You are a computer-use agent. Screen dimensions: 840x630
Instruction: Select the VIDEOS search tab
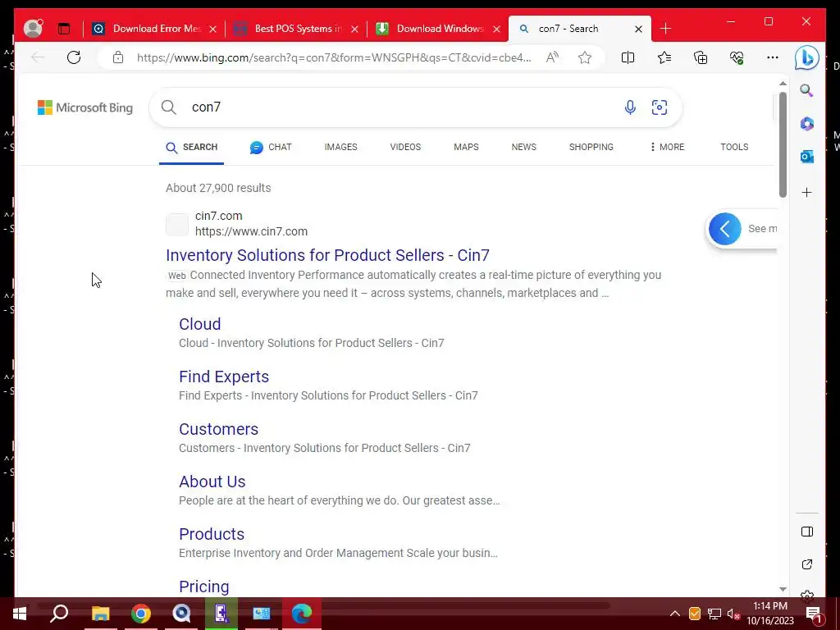tap(405, 148)
